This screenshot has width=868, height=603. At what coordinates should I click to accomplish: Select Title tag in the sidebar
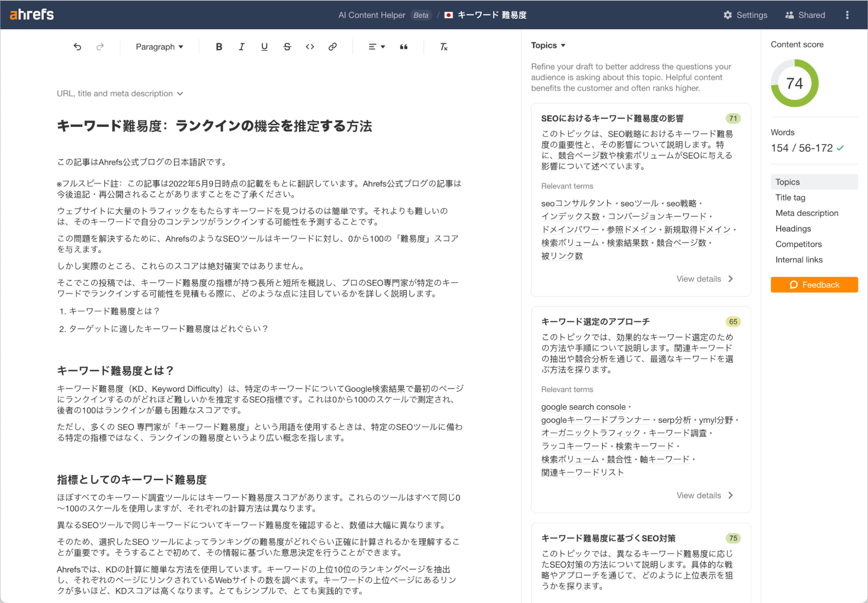coord(790,197)
